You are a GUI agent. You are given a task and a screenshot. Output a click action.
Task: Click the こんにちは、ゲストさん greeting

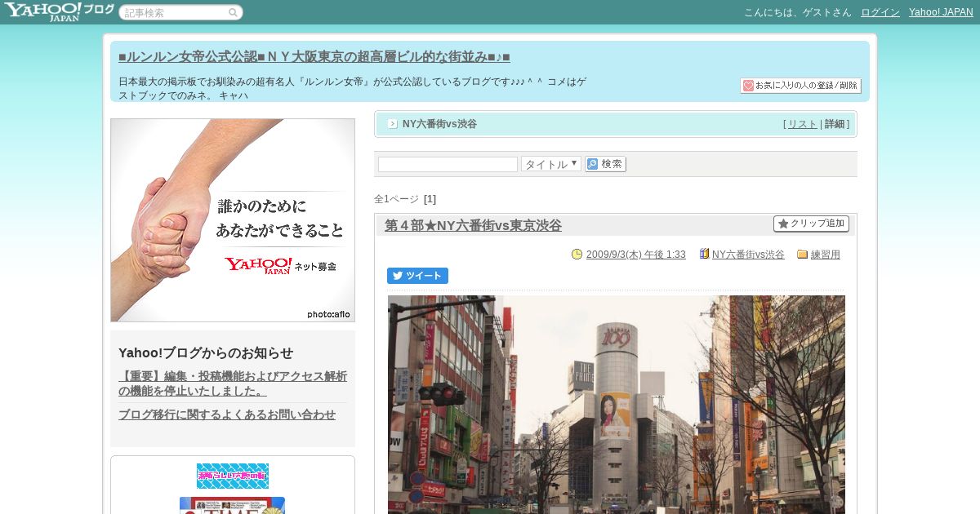pyautogui.click(x=797, y=12)
